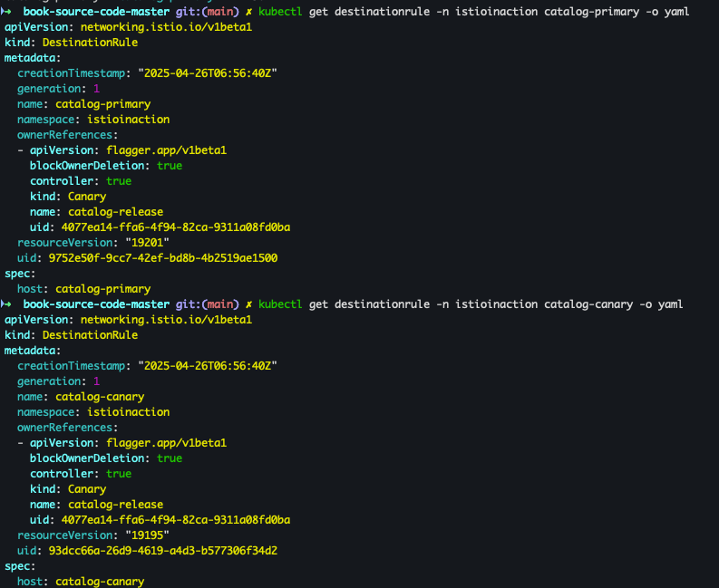Click 'istioinaction' namespace argument in catalog-canary command
This screenshot has width=719, height=588.
(x=496, y=304)
